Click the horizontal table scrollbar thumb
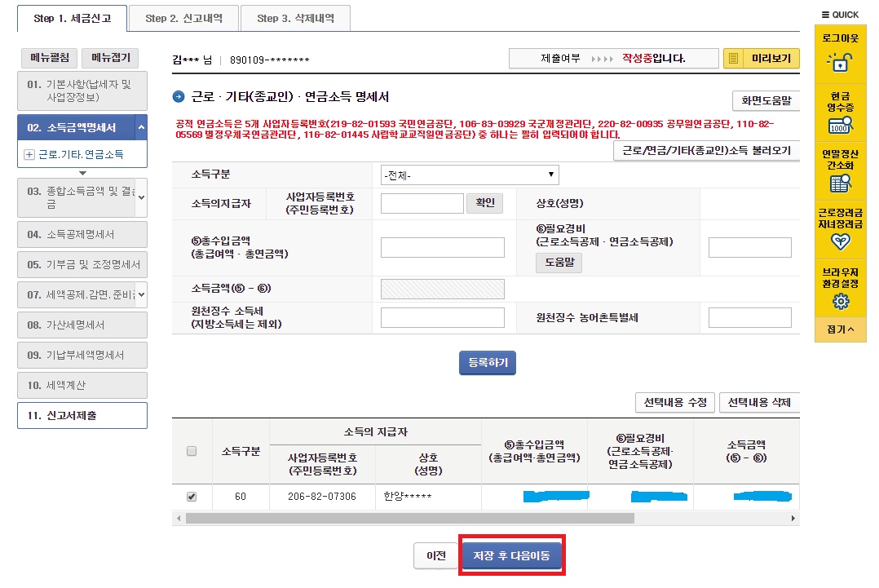 [410, 519]
